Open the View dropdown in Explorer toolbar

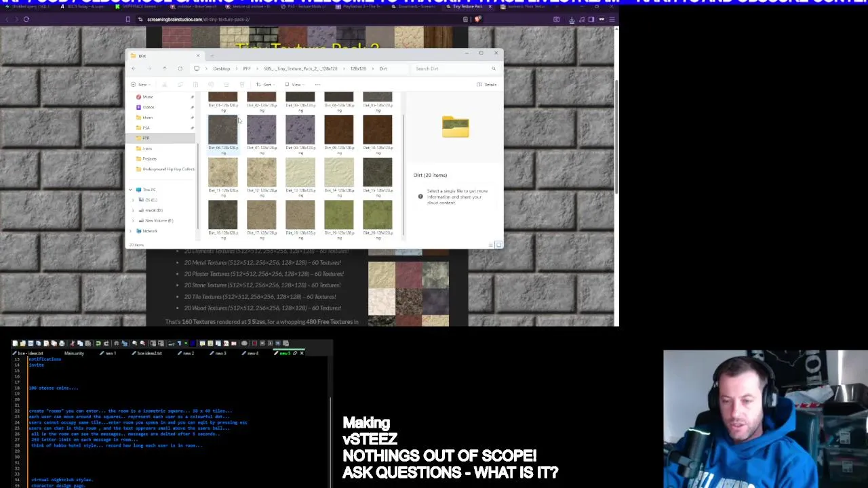pos(293,85)
